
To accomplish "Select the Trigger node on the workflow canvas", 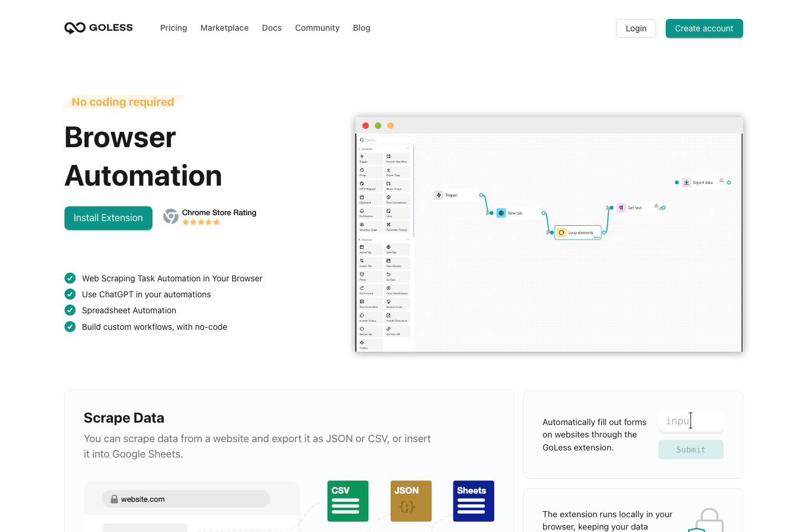I will tap(455, 195).
